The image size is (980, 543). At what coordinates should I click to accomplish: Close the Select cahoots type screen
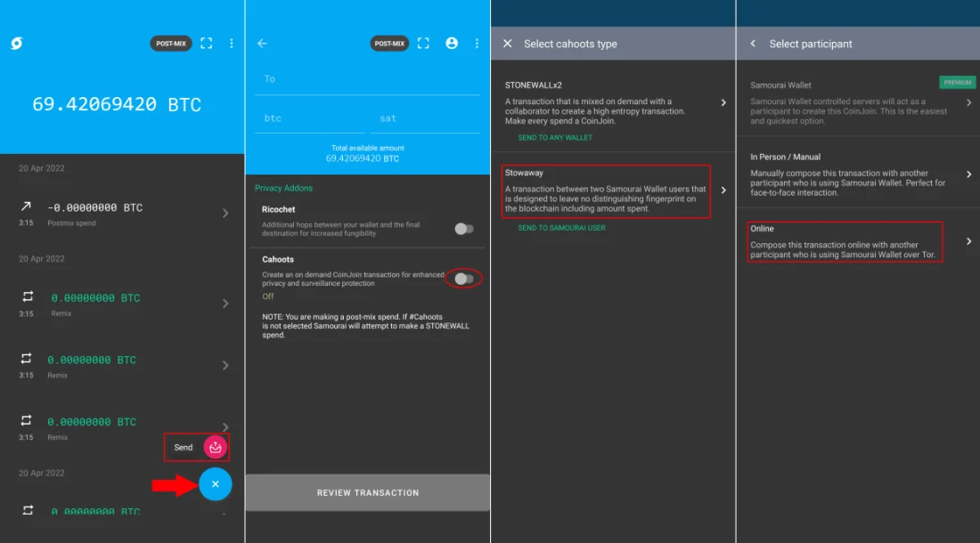[508, 44]
